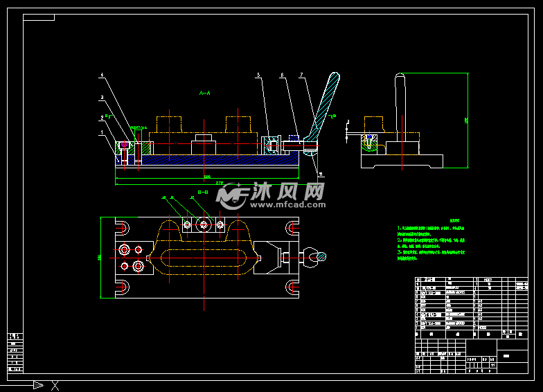Select the B-B section view label

click(x=204, y=190)
